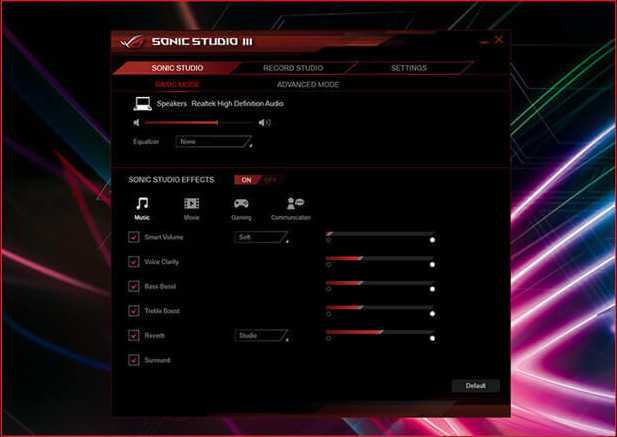617x437 pixels.
Task: Click the loud speaker icon right of volume
Action: [264, 123]
